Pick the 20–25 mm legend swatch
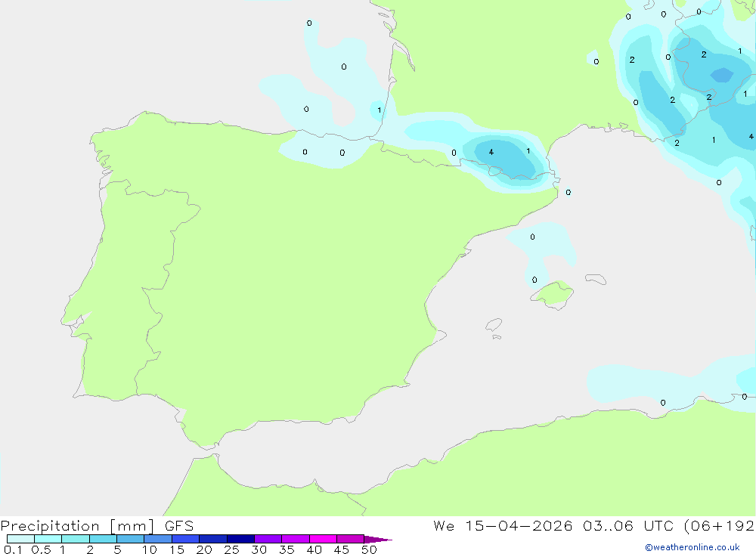 tap(212, 539)
